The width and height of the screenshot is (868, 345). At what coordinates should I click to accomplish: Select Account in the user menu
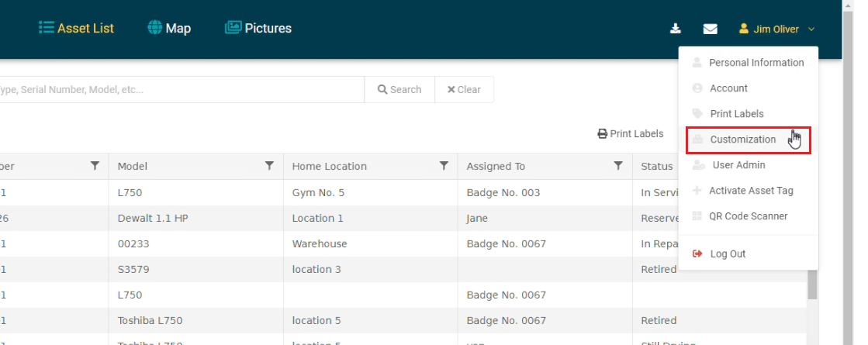pos(728,88)
